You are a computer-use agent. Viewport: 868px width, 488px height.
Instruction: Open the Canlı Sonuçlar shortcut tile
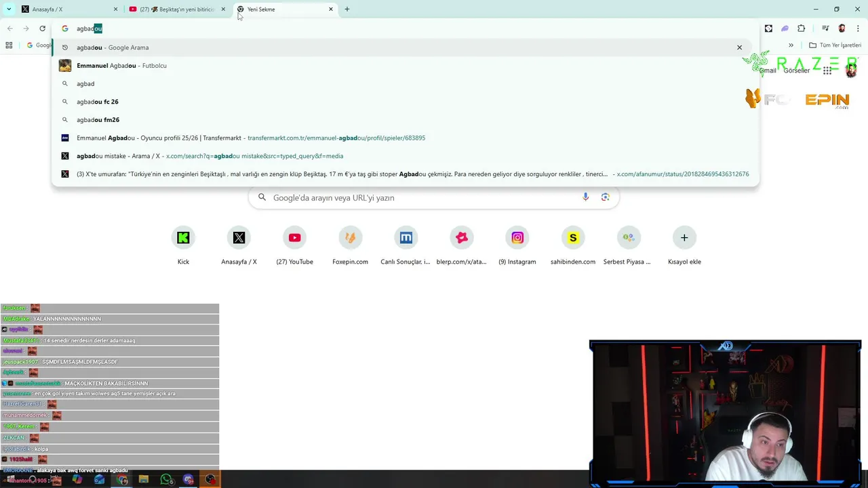click(x=406, y=246)
